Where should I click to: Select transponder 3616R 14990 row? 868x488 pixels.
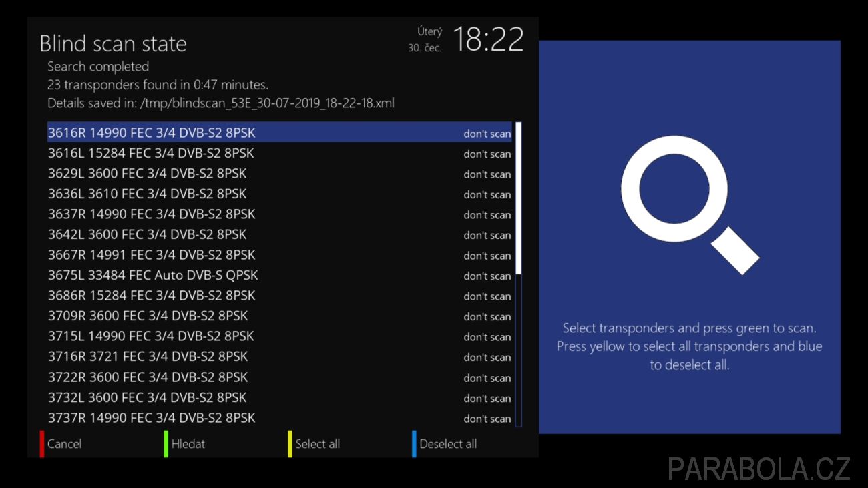(x=280, y=133)
